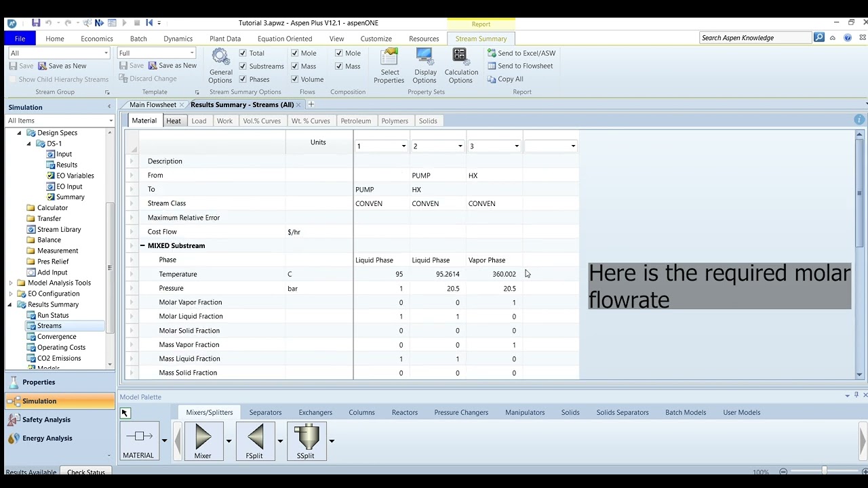Add a new tab with plus button
Viewport: 868px width, 488px height.
311,104
